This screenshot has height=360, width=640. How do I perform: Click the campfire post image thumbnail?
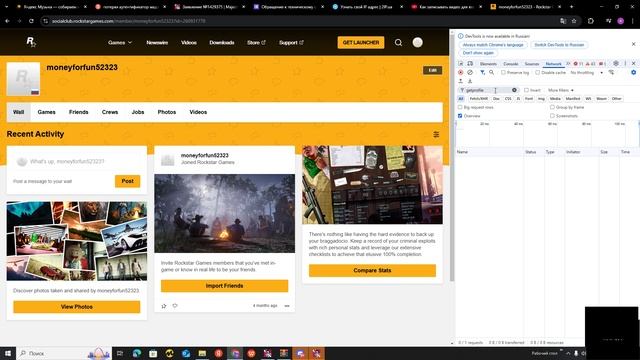pyautogui.click(x=224, y=213)
